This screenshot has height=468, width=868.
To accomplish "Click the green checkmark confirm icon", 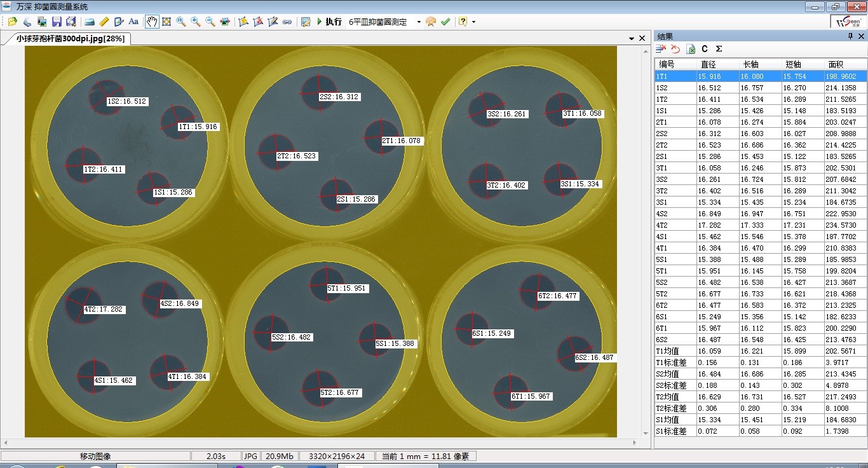I will 445,22.
